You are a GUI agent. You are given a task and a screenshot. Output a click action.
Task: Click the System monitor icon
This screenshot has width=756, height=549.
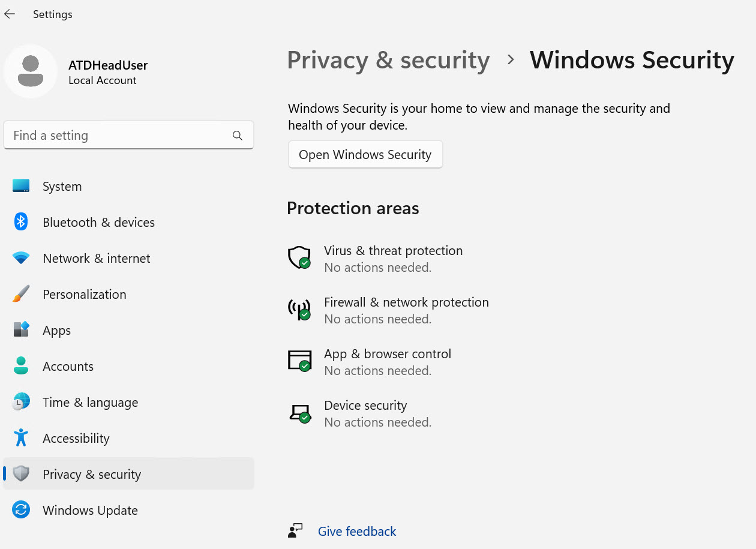tap(21, 186)
